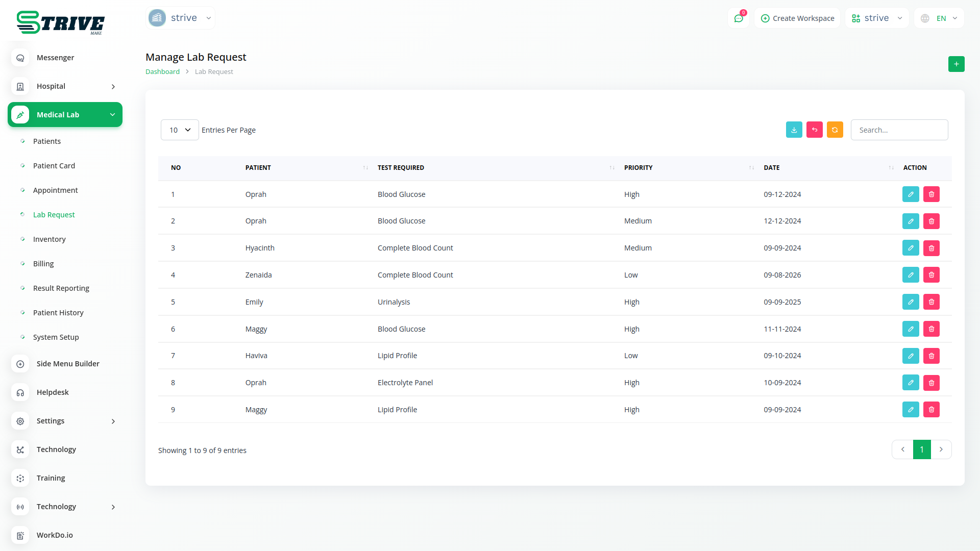980x551 pixels.
Task: Open the chat notifications icon in header
Action: (738, 18)
